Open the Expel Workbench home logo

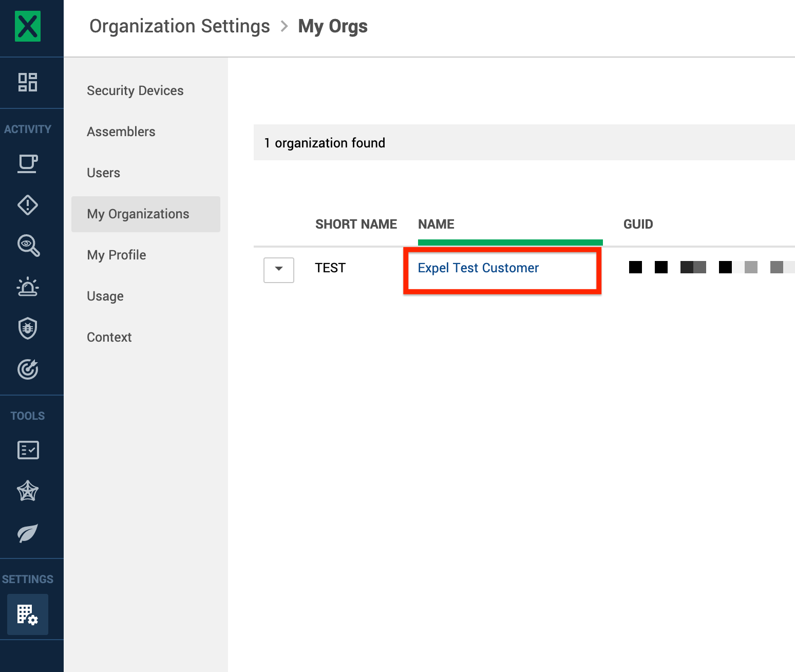click(27, 26)
